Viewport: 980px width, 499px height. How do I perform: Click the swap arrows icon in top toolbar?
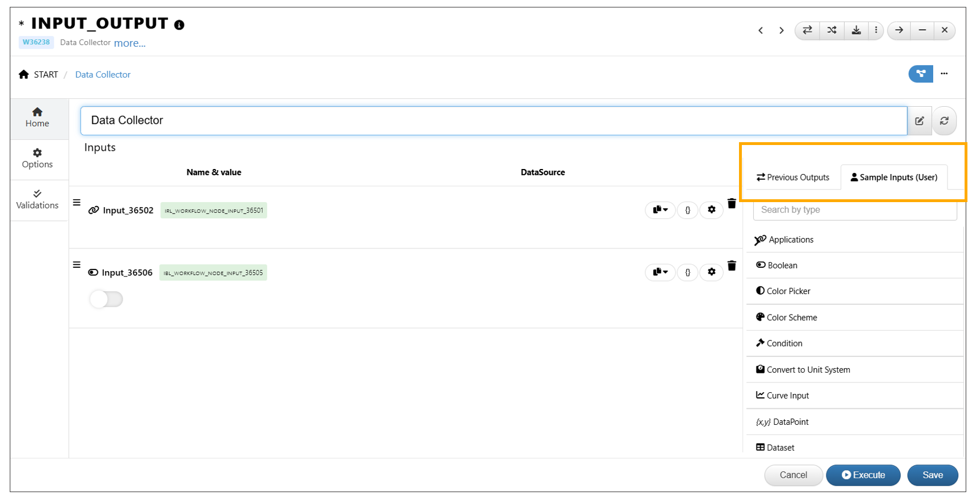coord(807,30)
